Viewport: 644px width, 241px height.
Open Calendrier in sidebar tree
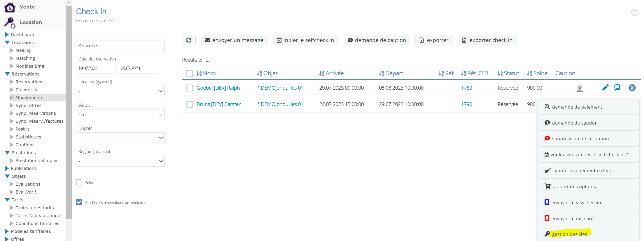27,89
